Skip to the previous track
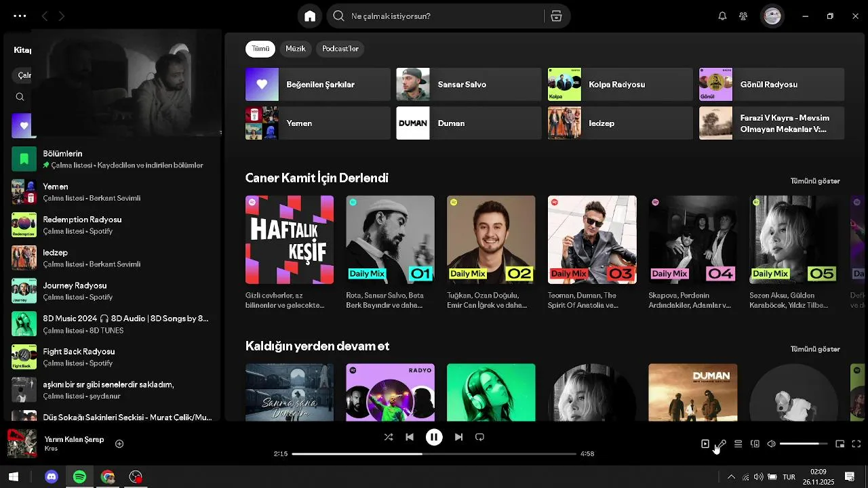This screenshot has height=488, width=868. click(x=410, y=437)
